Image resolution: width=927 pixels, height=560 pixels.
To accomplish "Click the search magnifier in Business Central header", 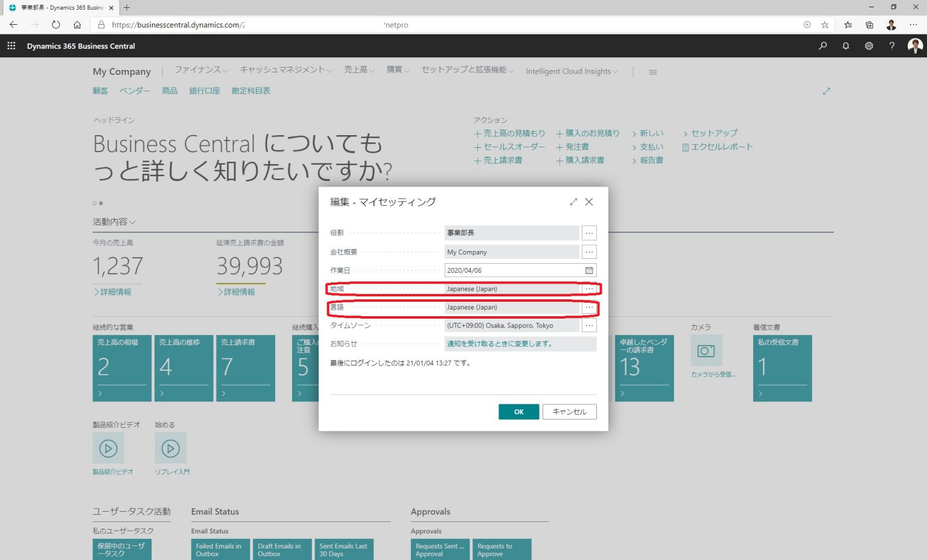I will [823, 46].
